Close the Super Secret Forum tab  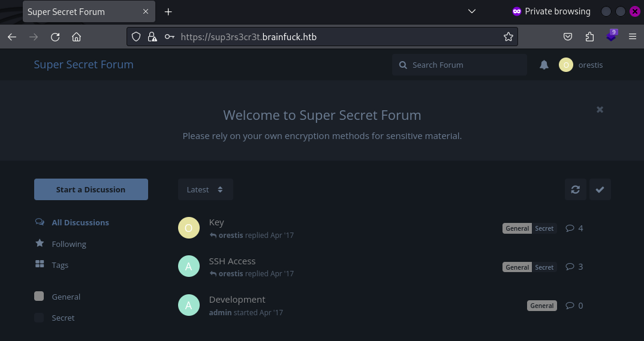[145, 11]
